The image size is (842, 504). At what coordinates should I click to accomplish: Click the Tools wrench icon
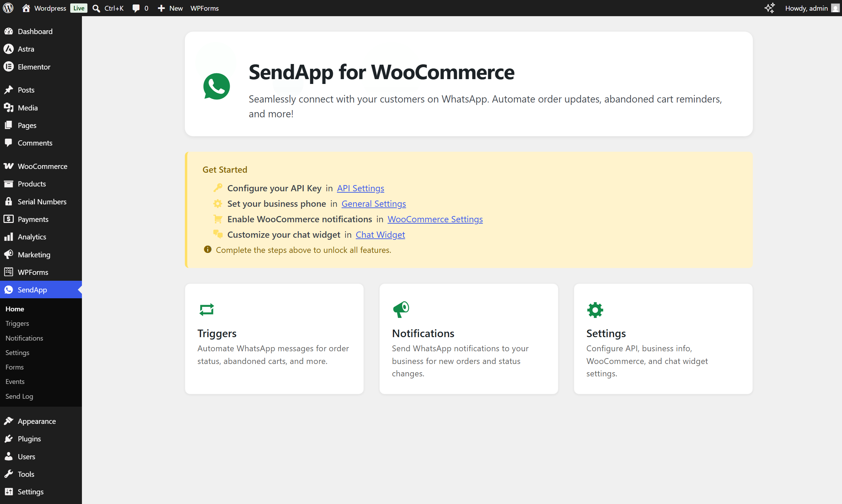click(9, 474)
